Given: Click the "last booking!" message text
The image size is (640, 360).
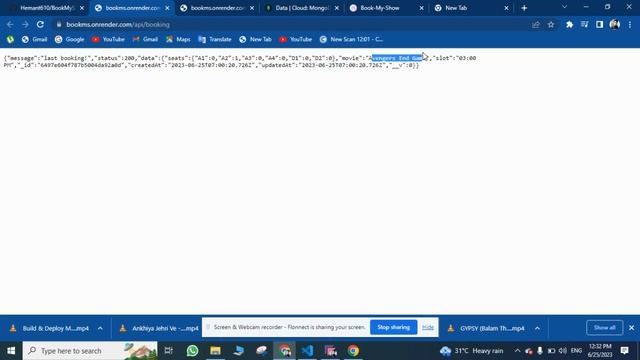Looking at the screenshot, I should click(x=67, y=58).
